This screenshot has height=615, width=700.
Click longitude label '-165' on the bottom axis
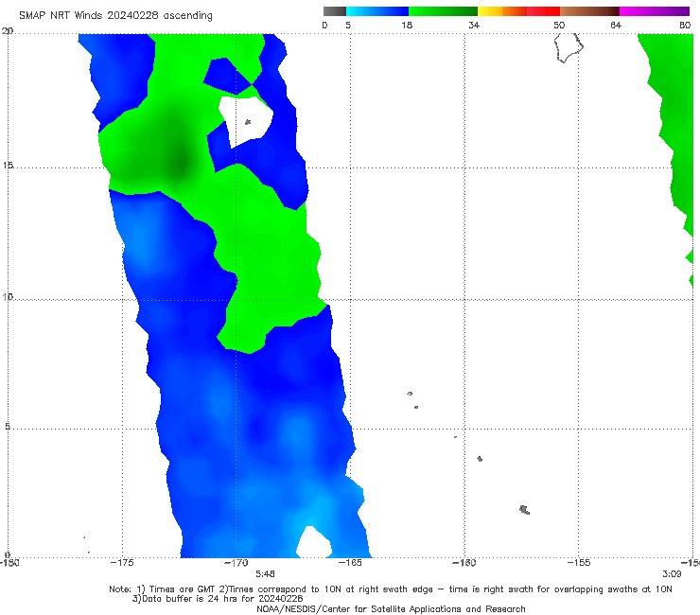[350, 563]
